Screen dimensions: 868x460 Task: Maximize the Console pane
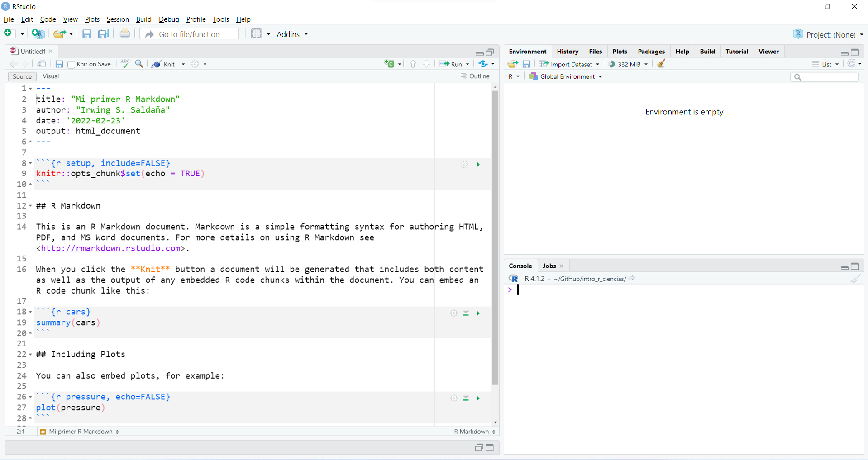pyautogui.click(x=855, y=266)
